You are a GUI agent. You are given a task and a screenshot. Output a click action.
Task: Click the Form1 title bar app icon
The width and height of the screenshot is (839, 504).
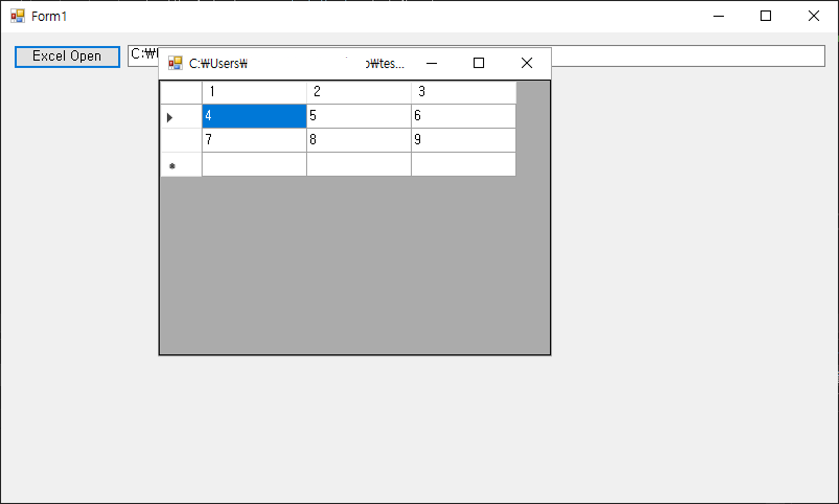(x=17, y=16)
